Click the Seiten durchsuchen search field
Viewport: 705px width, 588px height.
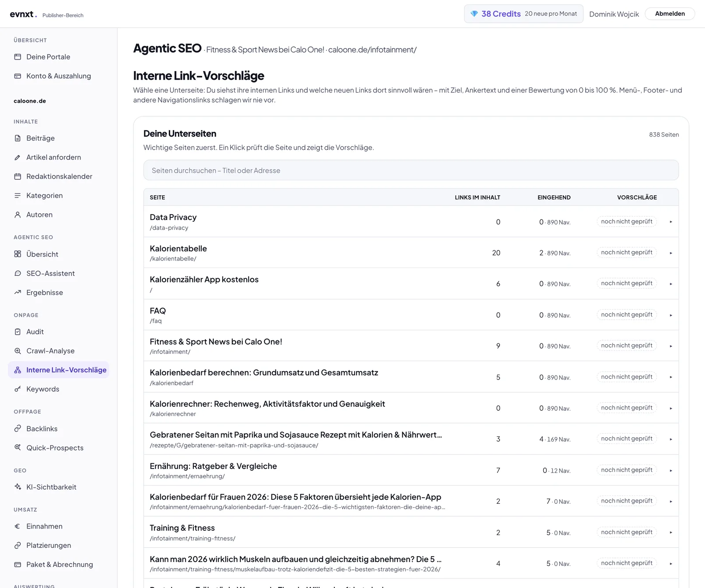pos(411,170)
